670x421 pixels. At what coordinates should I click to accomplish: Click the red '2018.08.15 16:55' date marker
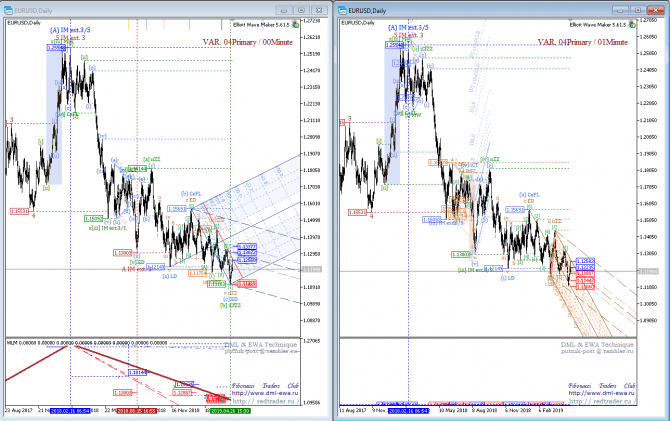click(137, 411)
